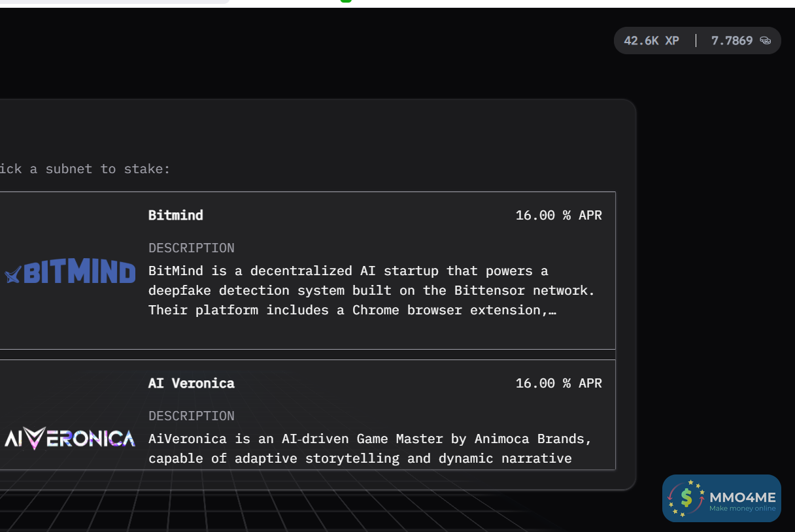Click the blue bird emblem in Bitmind logo
Image resolution: width=795 pixels, height=532 pixels.
pyautogui.click(x=12, y=276)
